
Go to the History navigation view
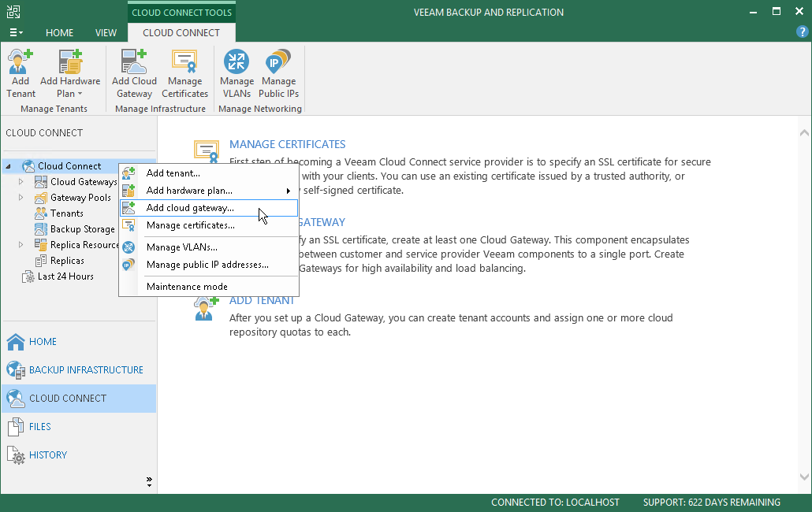click(x=79, y=455)
